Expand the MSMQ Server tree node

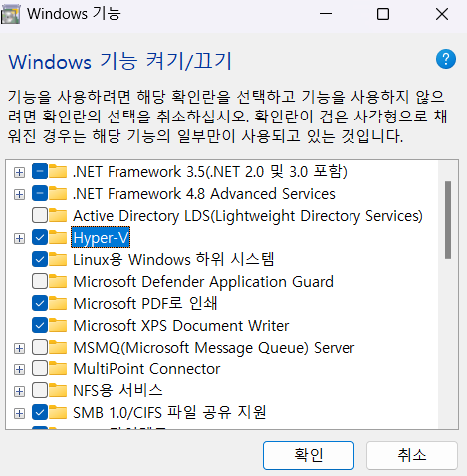(x=19, y=348)
